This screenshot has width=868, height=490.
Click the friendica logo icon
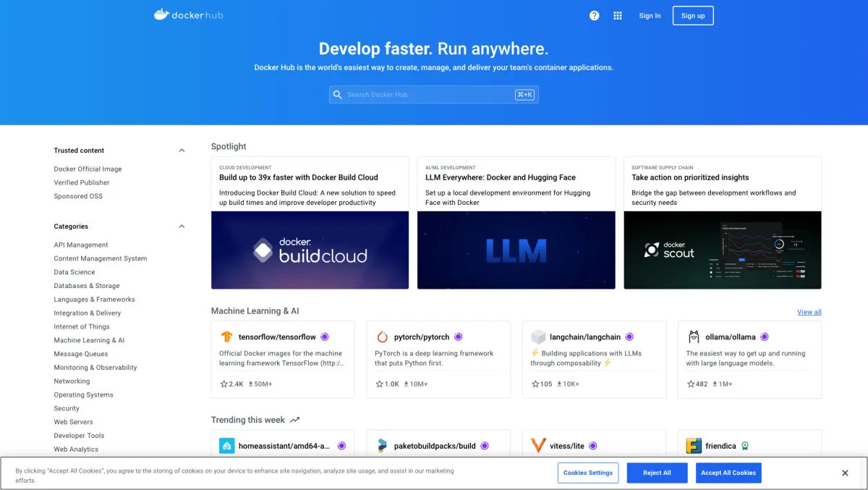tap(694, 446)
